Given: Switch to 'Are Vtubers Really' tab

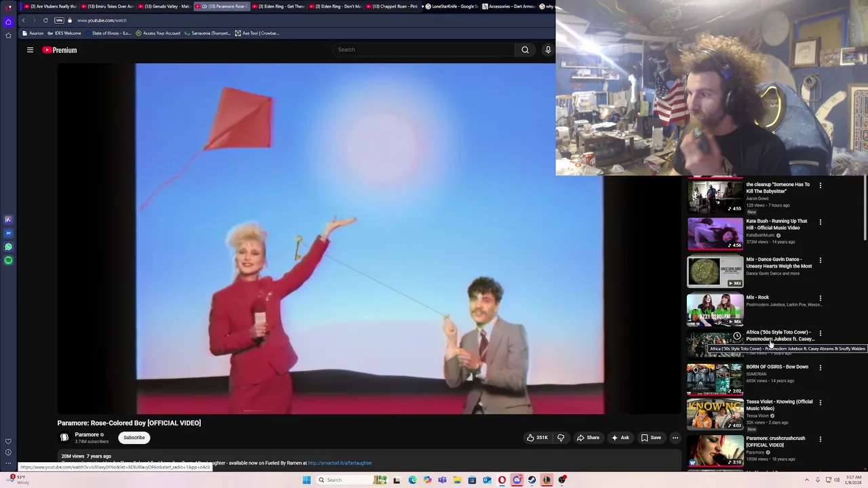Looking at the screenshot, I should click(x=50, y=6).
